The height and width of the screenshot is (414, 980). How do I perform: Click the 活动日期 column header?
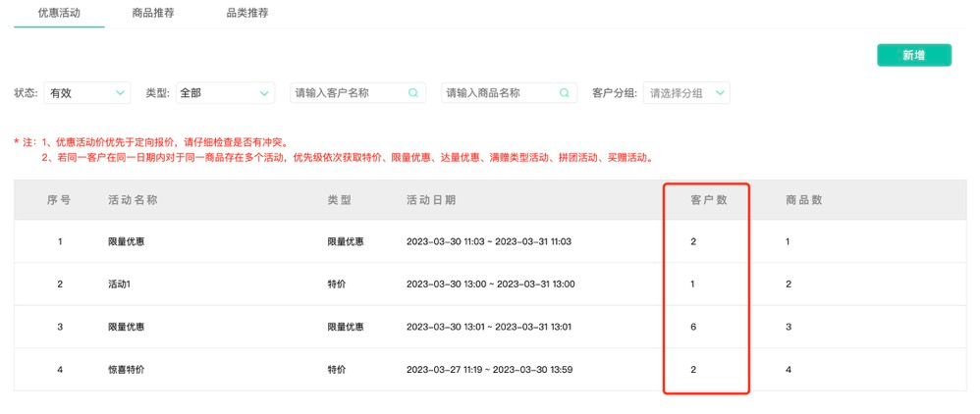[431, 199]
